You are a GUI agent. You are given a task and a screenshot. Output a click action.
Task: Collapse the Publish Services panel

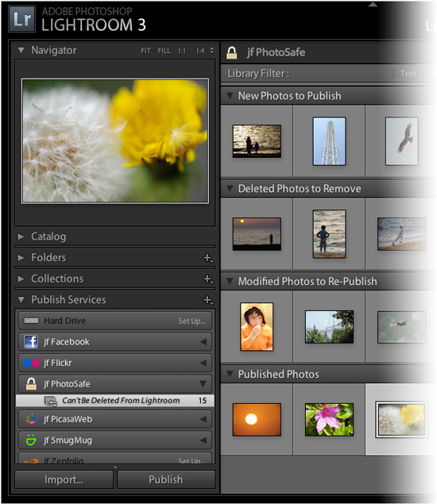pyautogui.click(x=21, y=300)
